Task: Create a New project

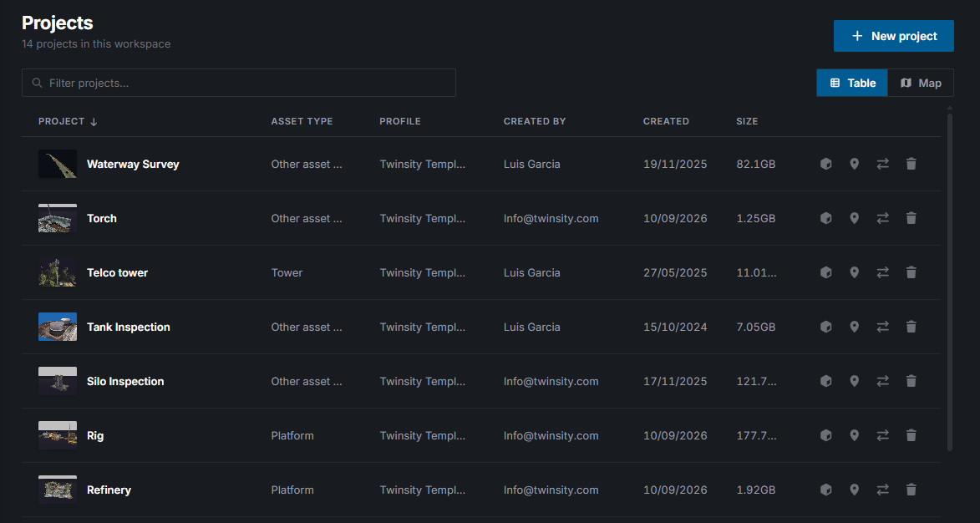Action: [x=894, y=36]
